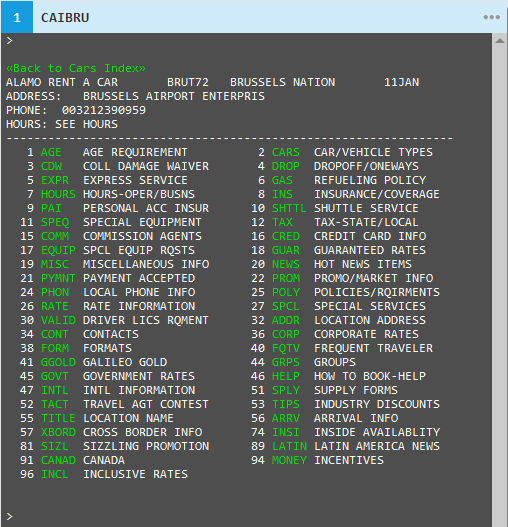
Task: Open GRPS groups link
Action: [285, 362]
